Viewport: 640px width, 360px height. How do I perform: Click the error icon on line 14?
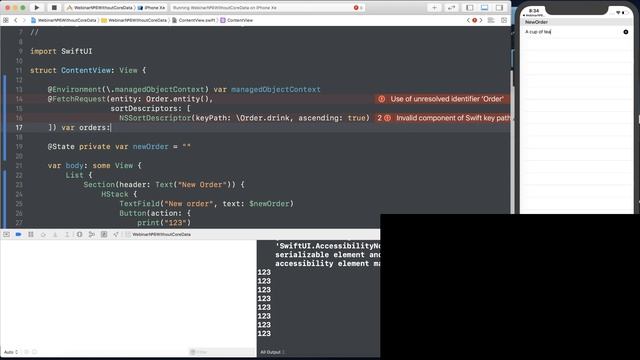click(x=381, y=99)
